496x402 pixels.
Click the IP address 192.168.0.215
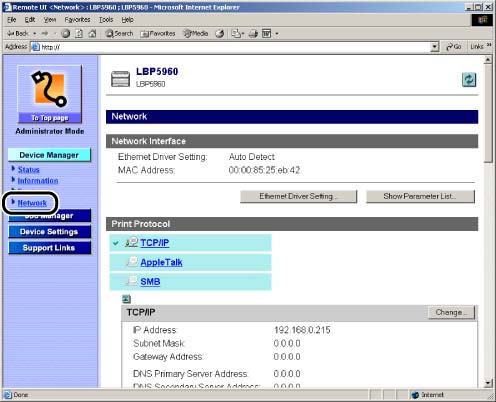point(302,330)
